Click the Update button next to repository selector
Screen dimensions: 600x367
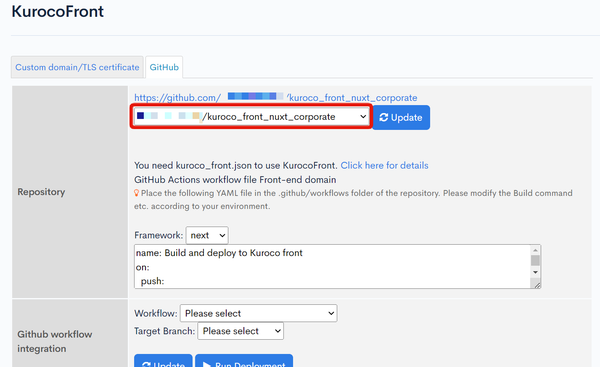tap(401, 117)
